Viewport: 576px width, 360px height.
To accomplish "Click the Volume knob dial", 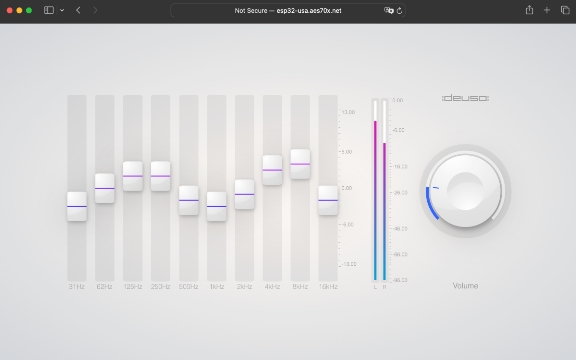I will tap(465, 191).
